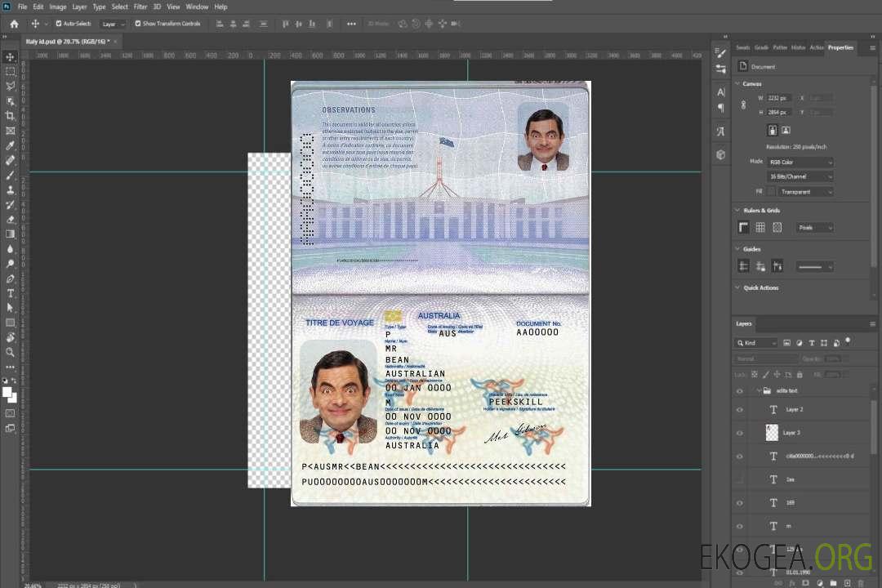Change screen mode icon at toolbox bottom

click(10, 428)
